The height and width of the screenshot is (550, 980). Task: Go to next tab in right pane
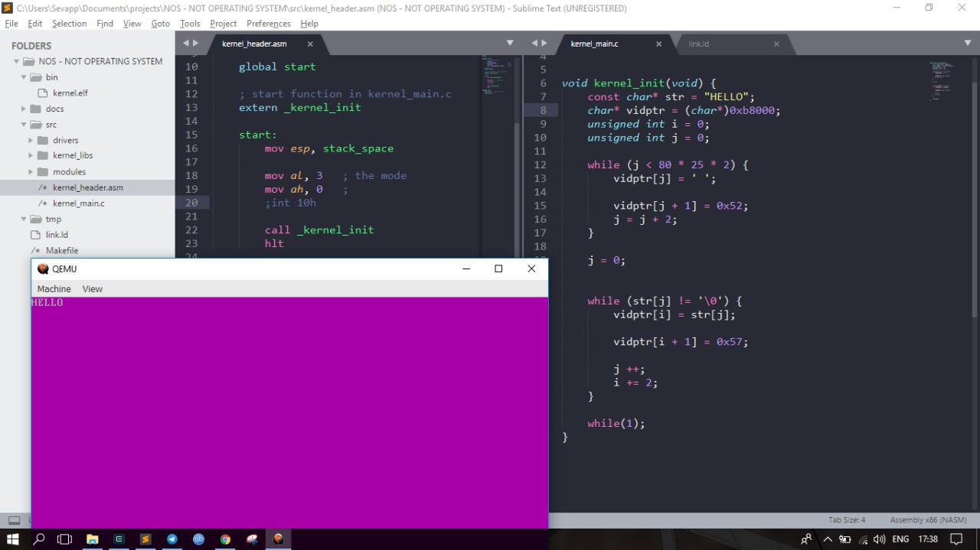point(544,43)
